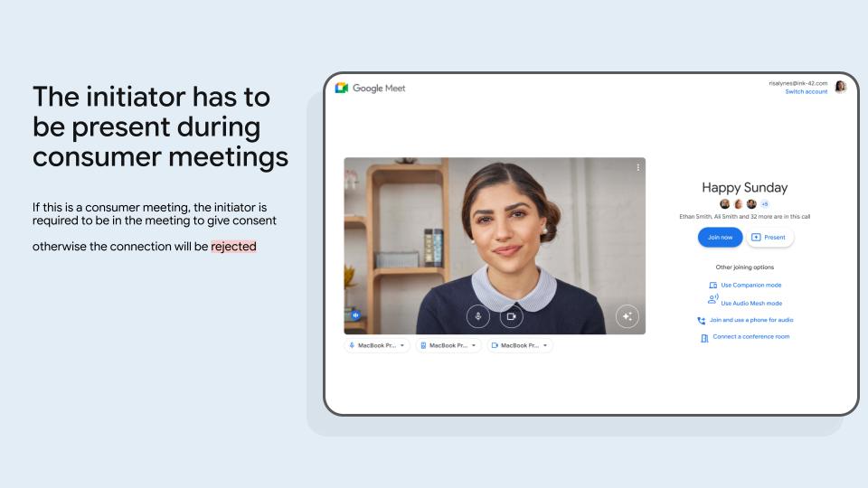
Task: Mute the microphone in video preview
Action: (478, 316)
